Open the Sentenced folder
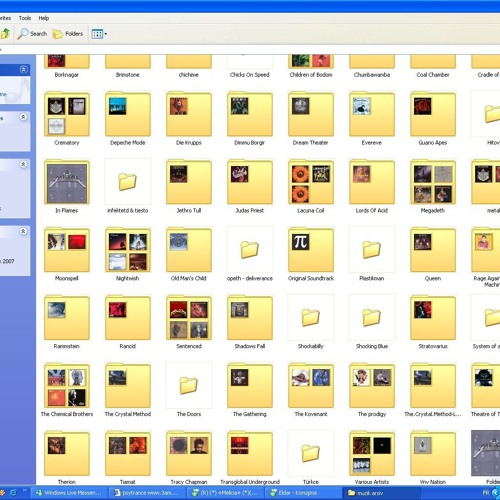Viewport: 500px width, 500px height. point(189,318)
